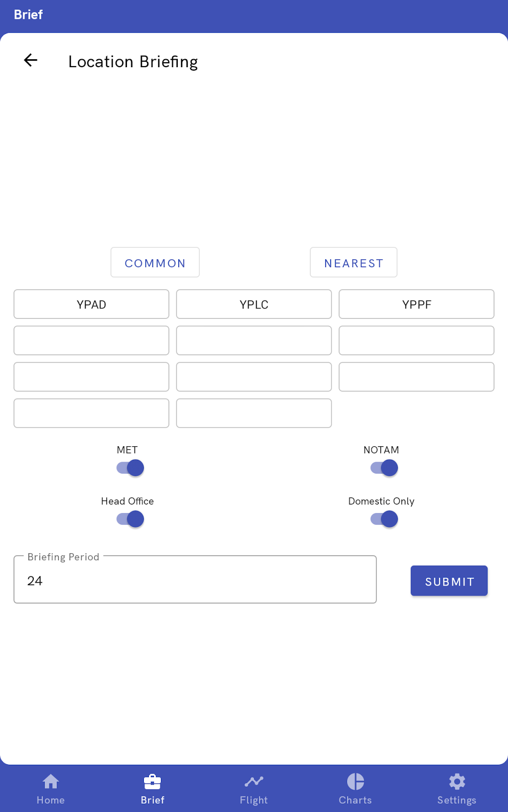Go back using the arrow icon

(x=31, y=61)
